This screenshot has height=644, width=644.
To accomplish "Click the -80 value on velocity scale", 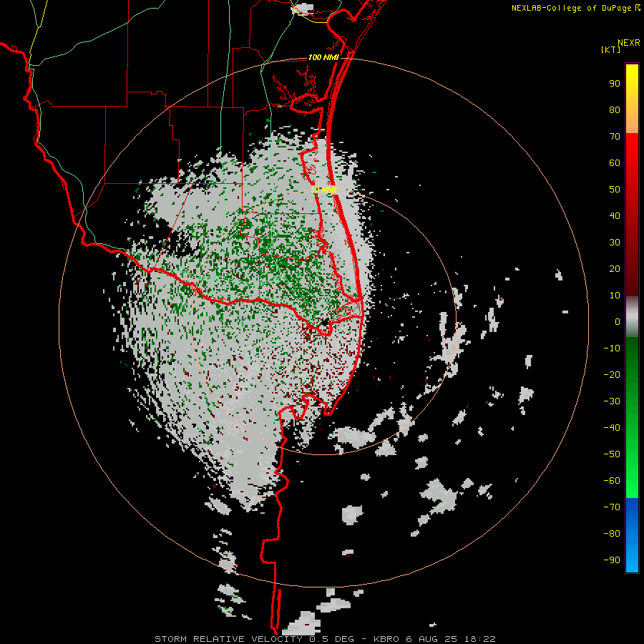I will [612, 534].
